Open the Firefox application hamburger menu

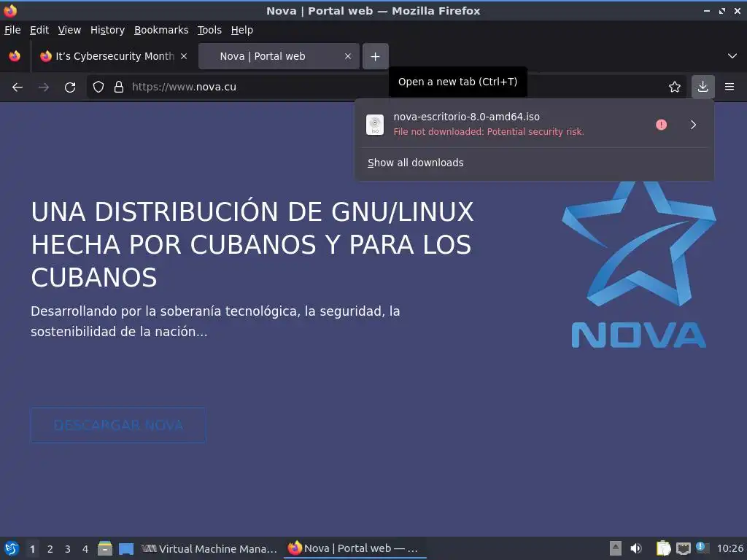coord(729,87)
